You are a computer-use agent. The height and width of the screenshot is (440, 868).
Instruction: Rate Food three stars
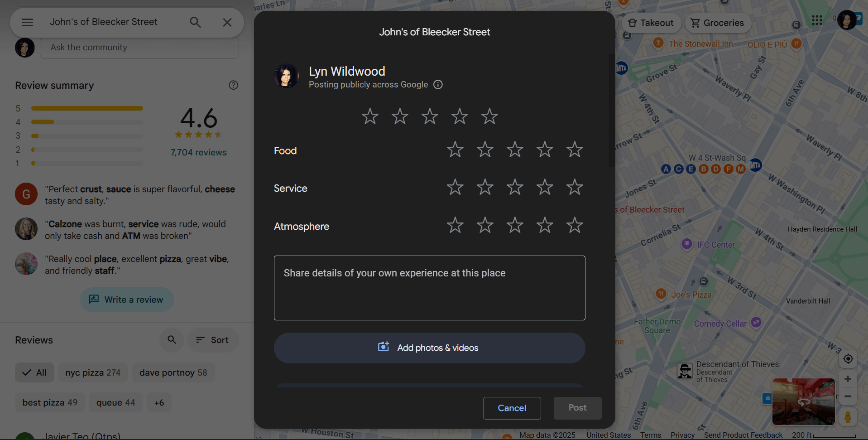pos(515,150)
